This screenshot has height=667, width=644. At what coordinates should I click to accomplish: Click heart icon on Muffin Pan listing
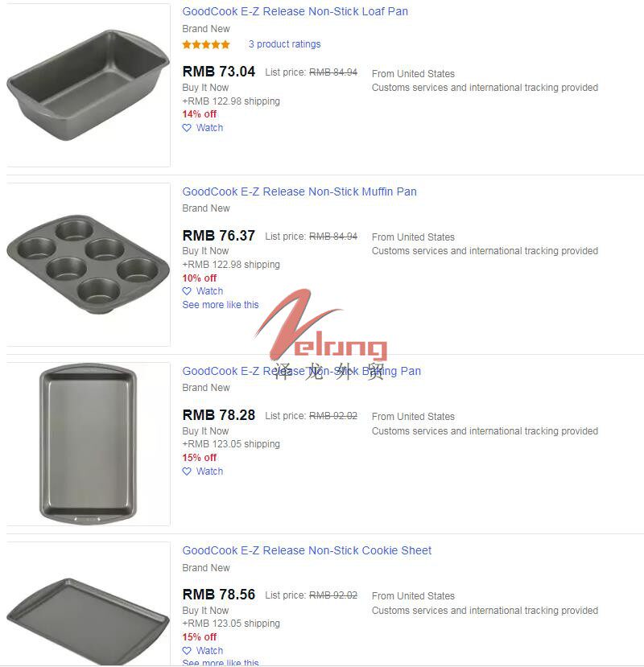pyautogui.click(x=187, y=291)
